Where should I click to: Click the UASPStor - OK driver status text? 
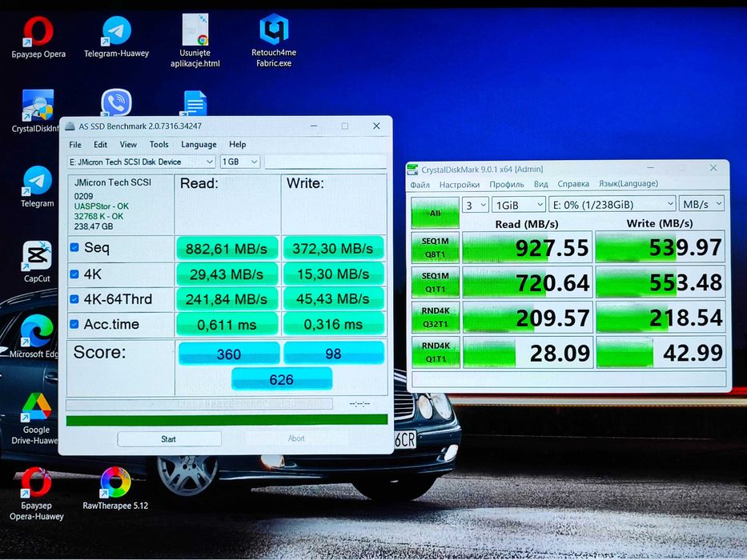click(102, 206)
